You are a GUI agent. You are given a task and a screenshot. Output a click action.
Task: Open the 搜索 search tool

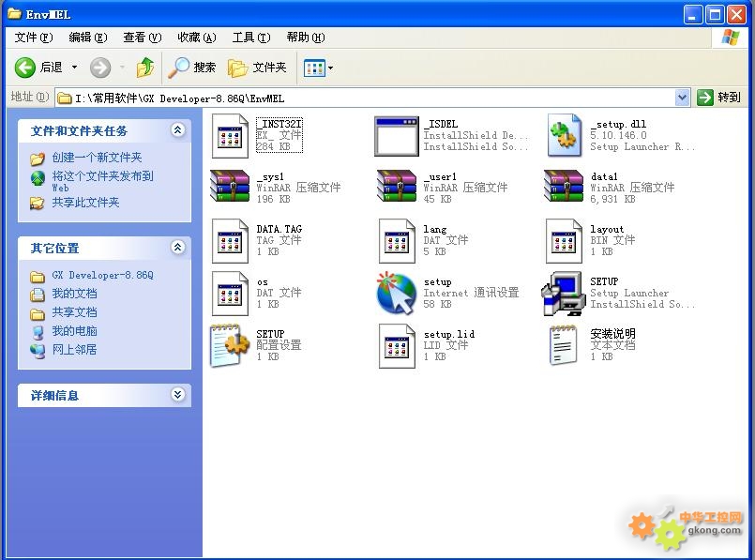(191, 68)
